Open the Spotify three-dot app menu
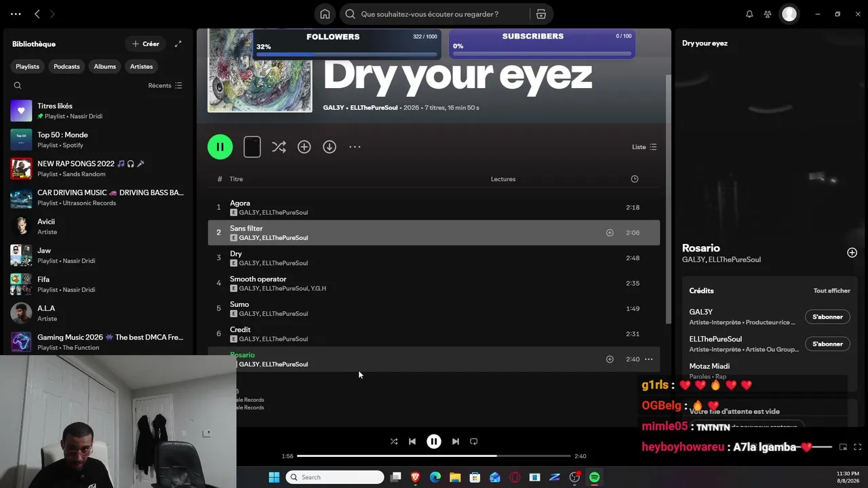 [16, 14]
